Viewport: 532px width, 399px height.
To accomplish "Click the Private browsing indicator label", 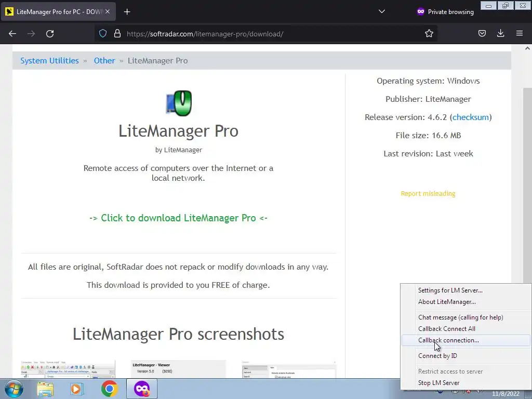I will (x=450, y=12).
